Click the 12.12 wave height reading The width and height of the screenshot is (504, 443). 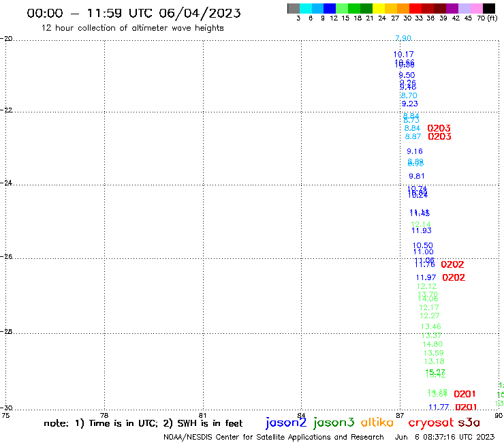[x=426, y=286]
